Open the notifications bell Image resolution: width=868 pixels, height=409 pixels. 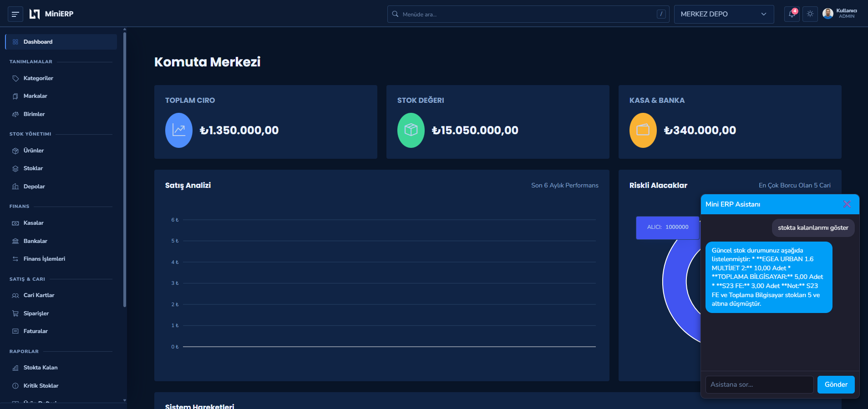click(792, 14)
